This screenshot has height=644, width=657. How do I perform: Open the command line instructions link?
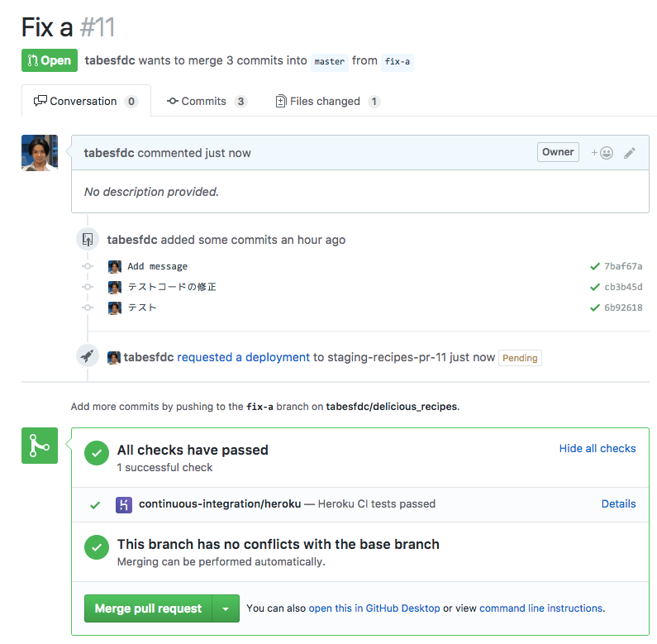click(540, 608)
